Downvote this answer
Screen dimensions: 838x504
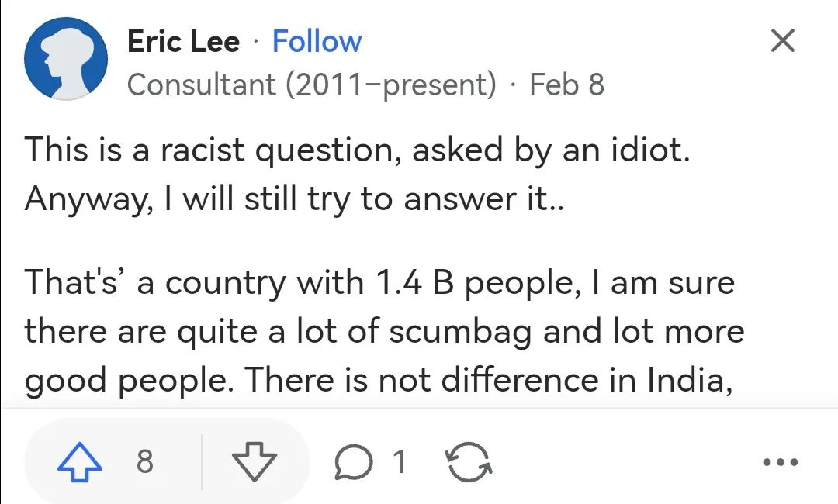(255, 463)
